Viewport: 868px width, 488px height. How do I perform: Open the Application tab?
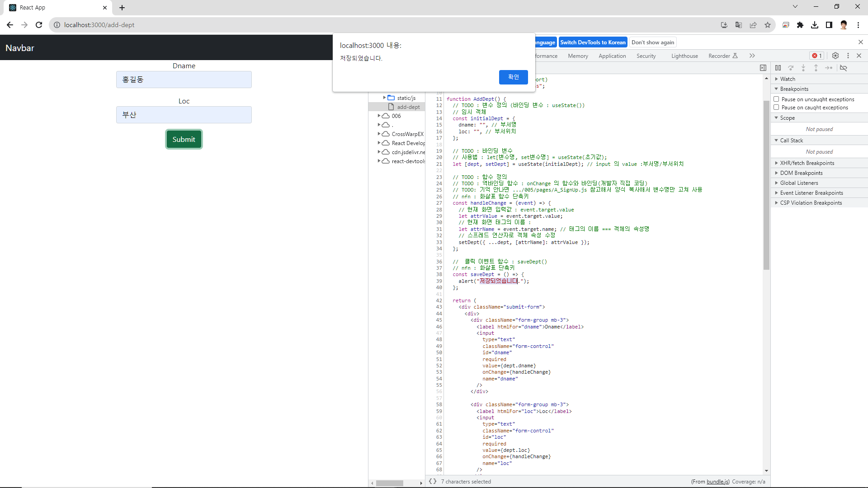612,56
